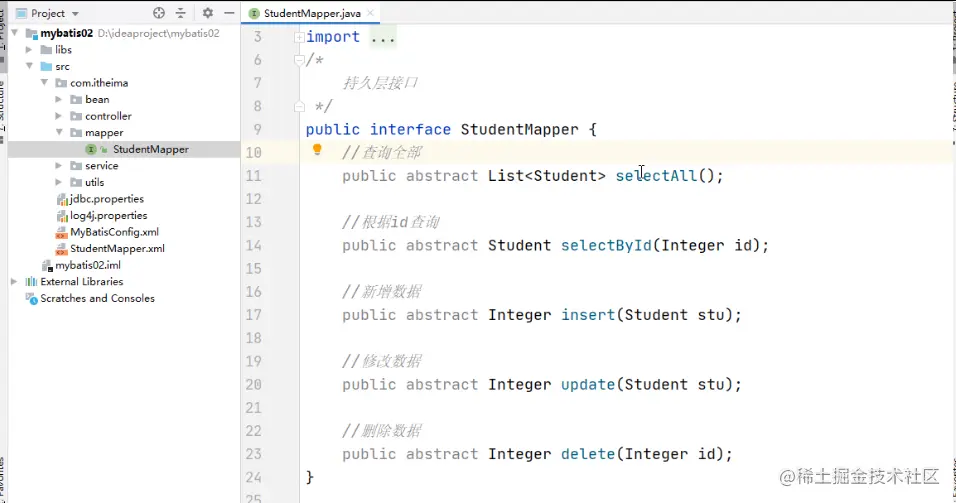Expand the controller package arrow
The image size is (956, 503).
click(59, 115)
